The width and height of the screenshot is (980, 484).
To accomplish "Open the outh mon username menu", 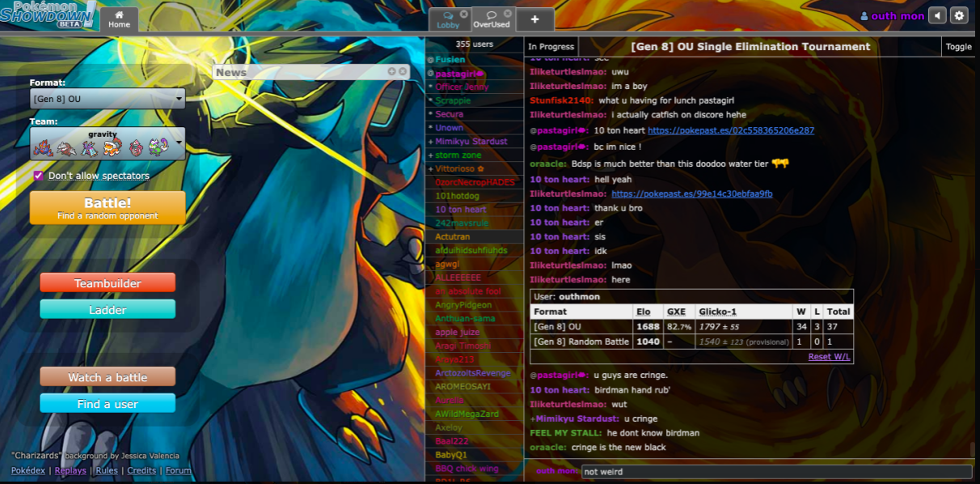I will 893,16.
